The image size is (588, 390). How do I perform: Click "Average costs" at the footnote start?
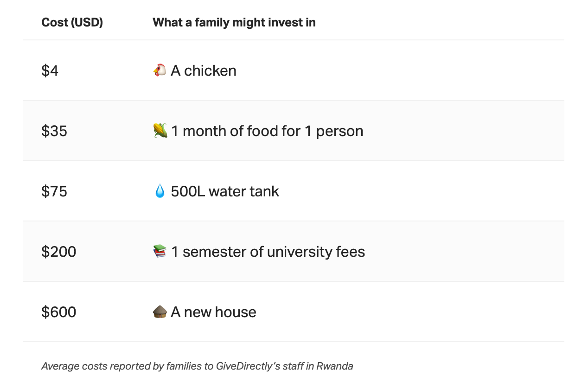point(70,366)
